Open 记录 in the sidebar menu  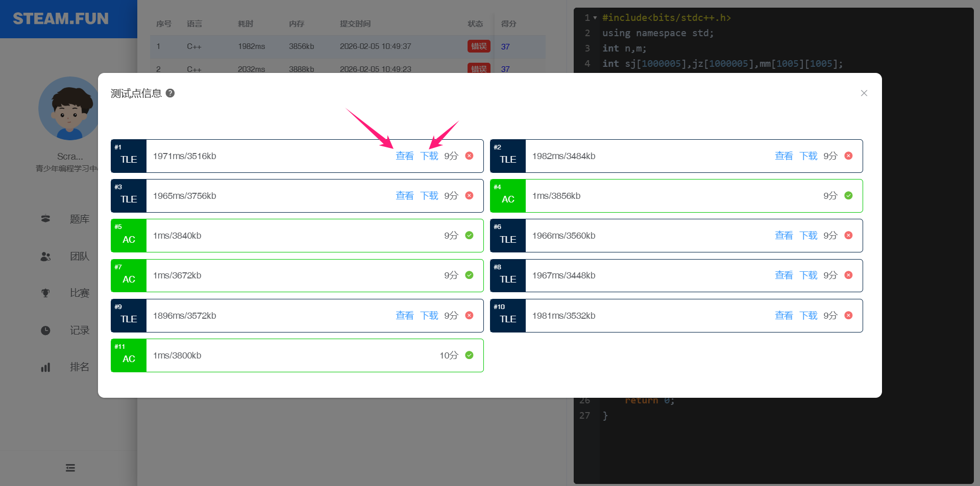[x=80, y=330]
